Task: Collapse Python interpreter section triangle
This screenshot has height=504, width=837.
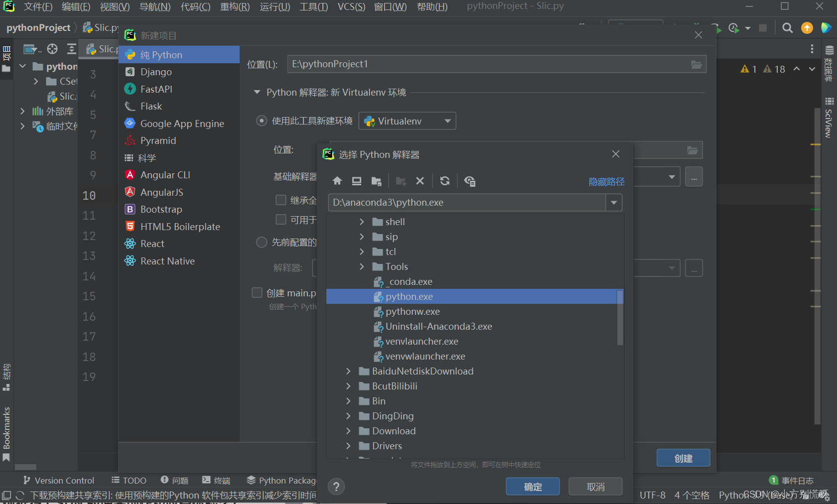Action: 257,92
